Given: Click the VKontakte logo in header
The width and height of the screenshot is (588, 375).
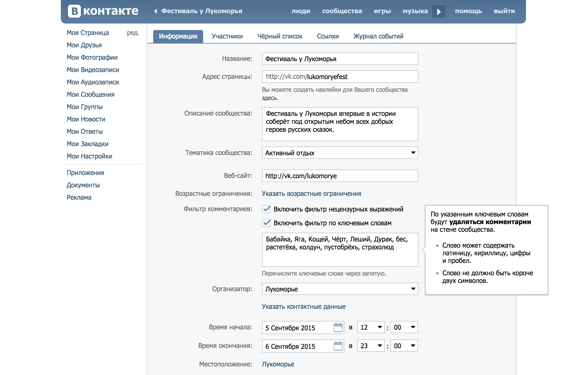Looking at the screenshot, I should pos(103,11).
